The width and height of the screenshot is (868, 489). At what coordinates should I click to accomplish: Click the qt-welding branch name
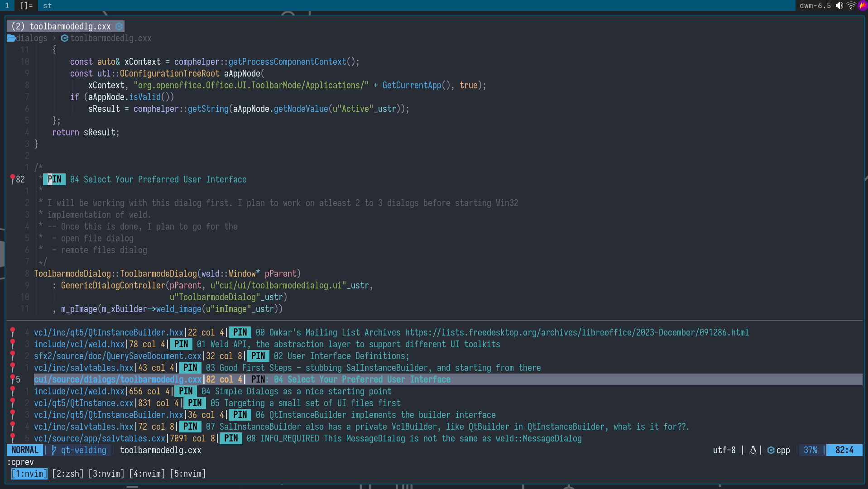(x=84, y=450)
